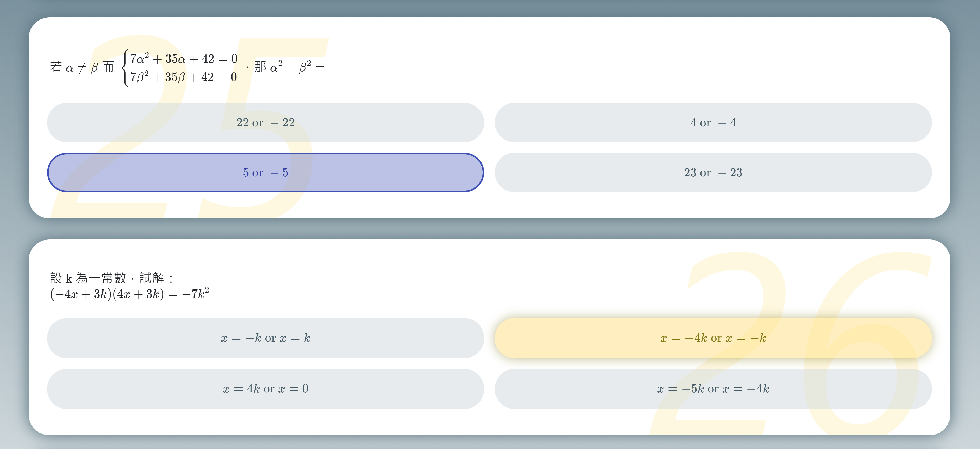The image size is (980, 449).
Task: Click the equation (−4x+3k)(4x+3k) = −7k²
Action: [130, 294]
